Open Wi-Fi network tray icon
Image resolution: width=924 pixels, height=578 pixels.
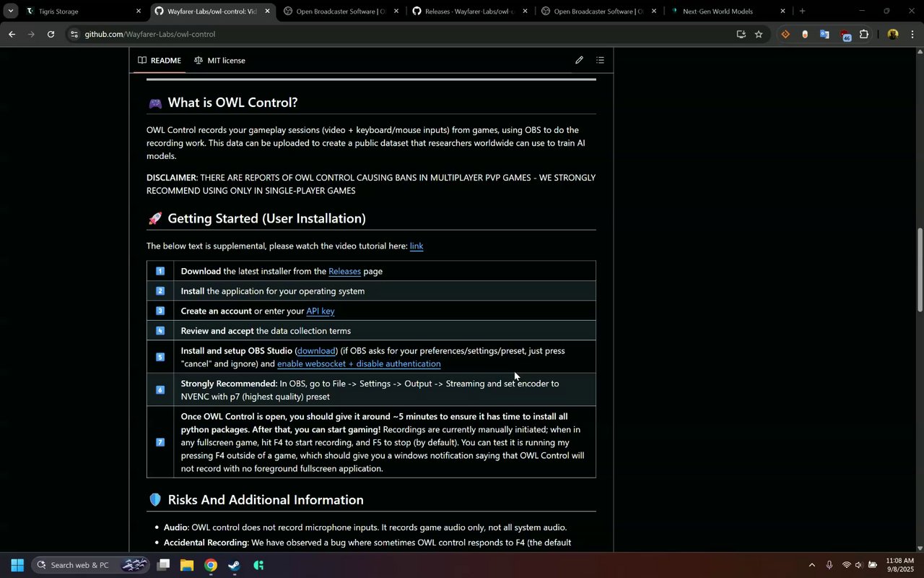click(x=846, y=565)
